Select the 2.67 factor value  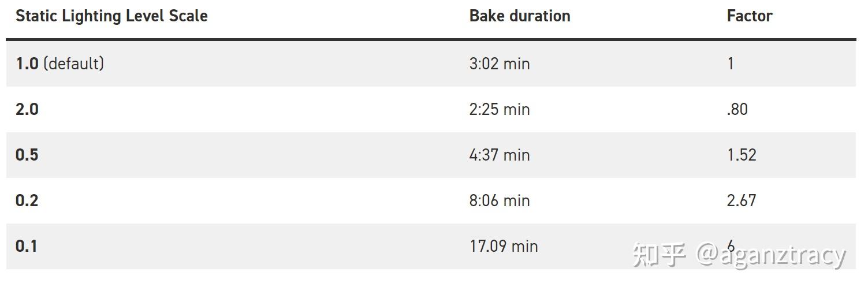(x=742, y=200)
